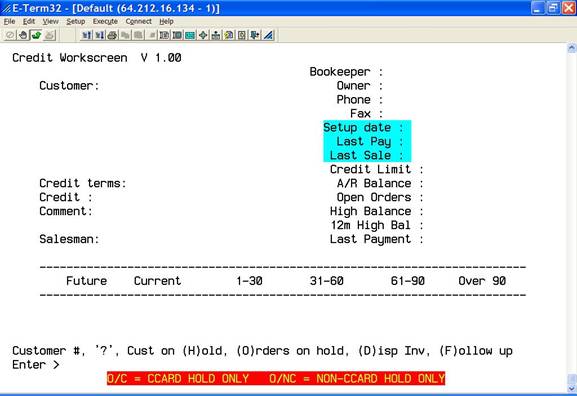Click the 'Comment:' label
This screenshot has width=577, height=396.
[66, 211]
